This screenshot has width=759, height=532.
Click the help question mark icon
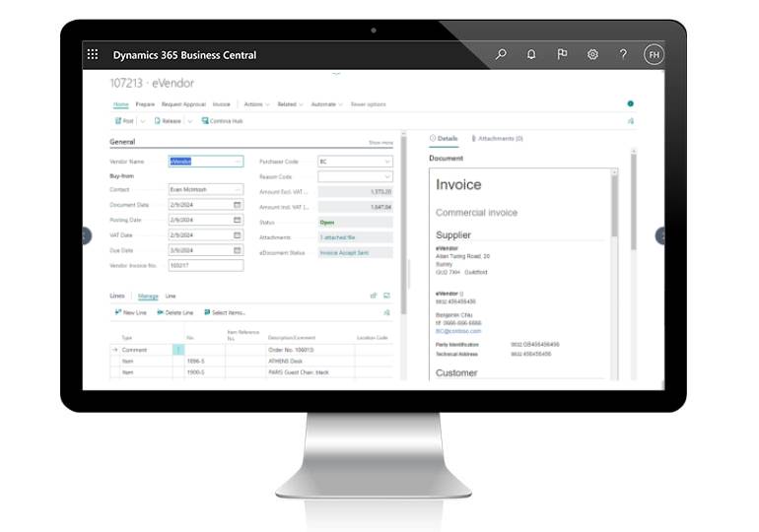623,55
